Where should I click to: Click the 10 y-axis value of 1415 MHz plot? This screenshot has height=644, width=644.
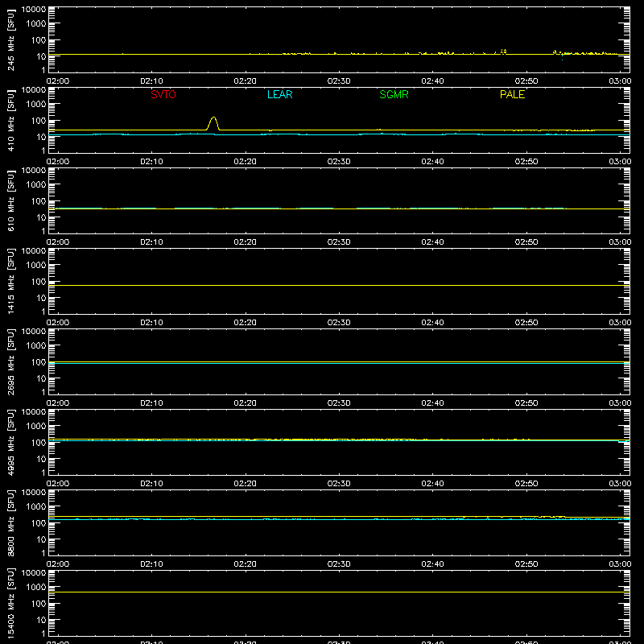[41, 298]
